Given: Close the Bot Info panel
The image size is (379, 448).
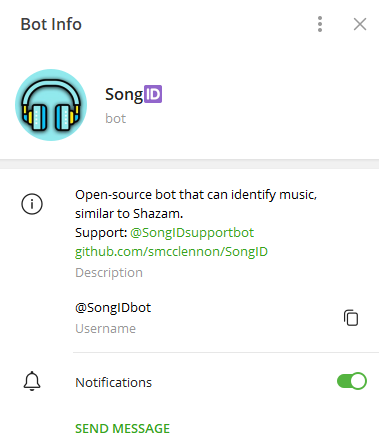Looking at the screenshot, I should [360, 24].
